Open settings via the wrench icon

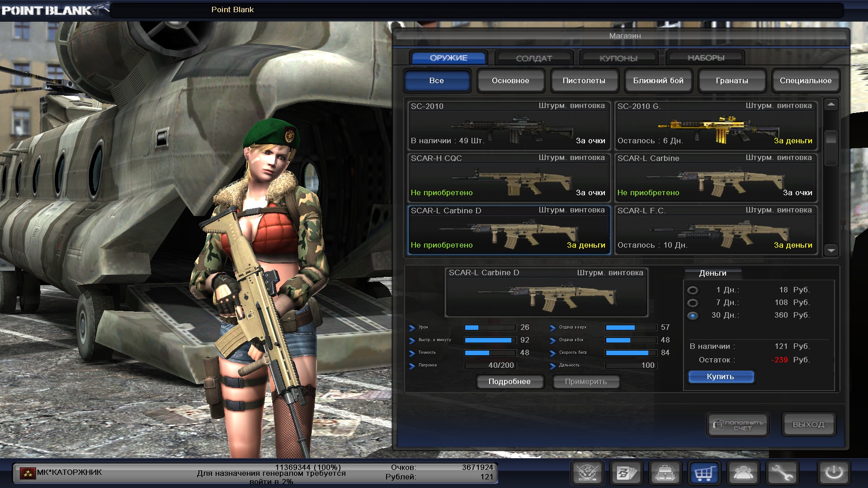click(782, 473)
